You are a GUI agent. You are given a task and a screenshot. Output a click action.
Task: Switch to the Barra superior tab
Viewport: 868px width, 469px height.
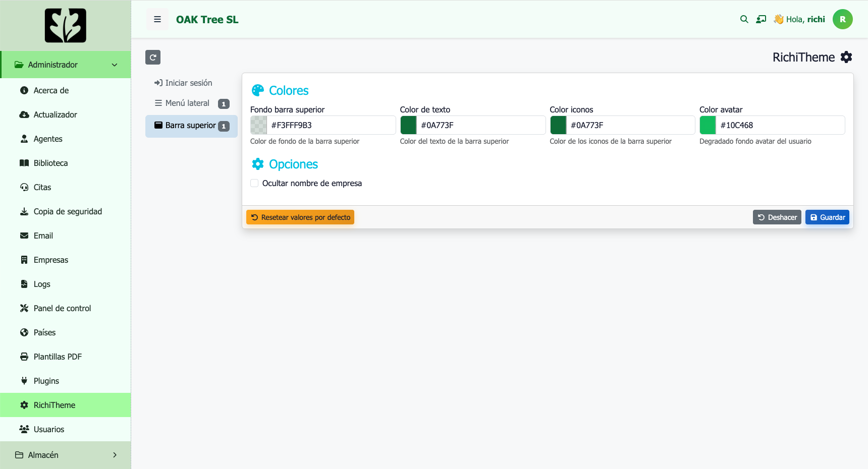(190, 126)
